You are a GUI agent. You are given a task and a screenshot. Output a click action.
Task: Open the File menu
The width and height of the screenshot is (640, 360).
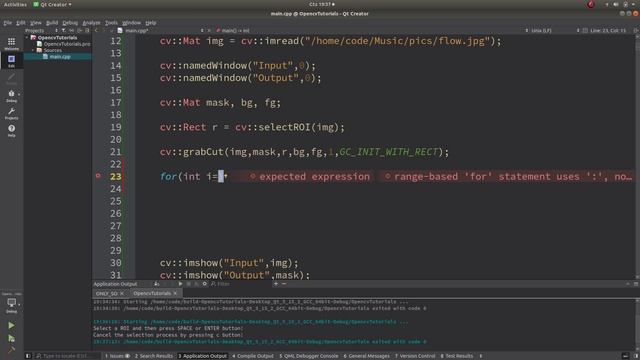pos(8,23)
